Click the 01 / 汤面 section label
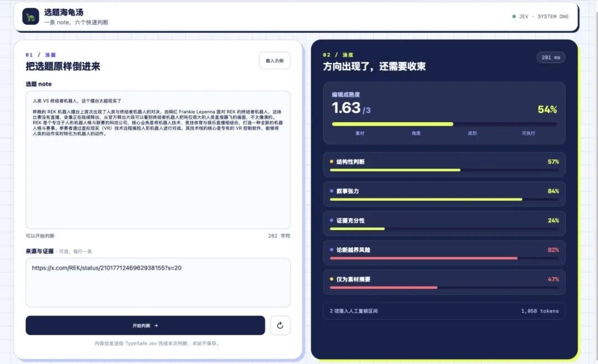The image size is (598, 364). pos(41,55)
